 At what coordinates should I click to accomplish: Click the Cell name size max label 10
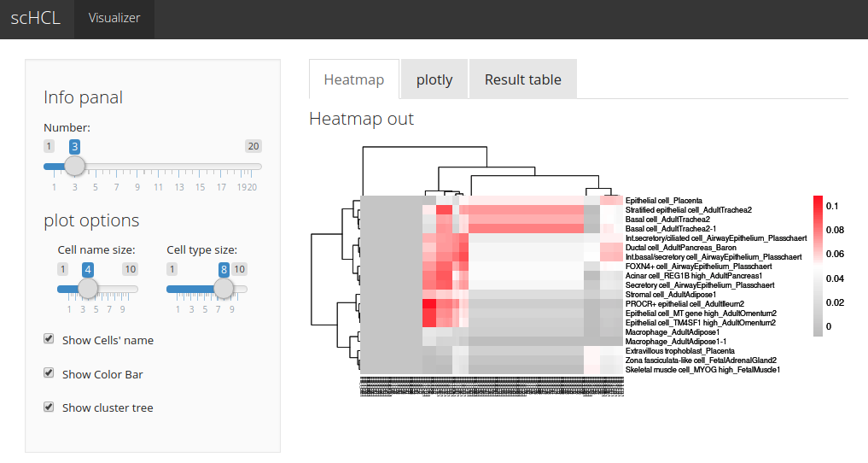tap(130, 269)
